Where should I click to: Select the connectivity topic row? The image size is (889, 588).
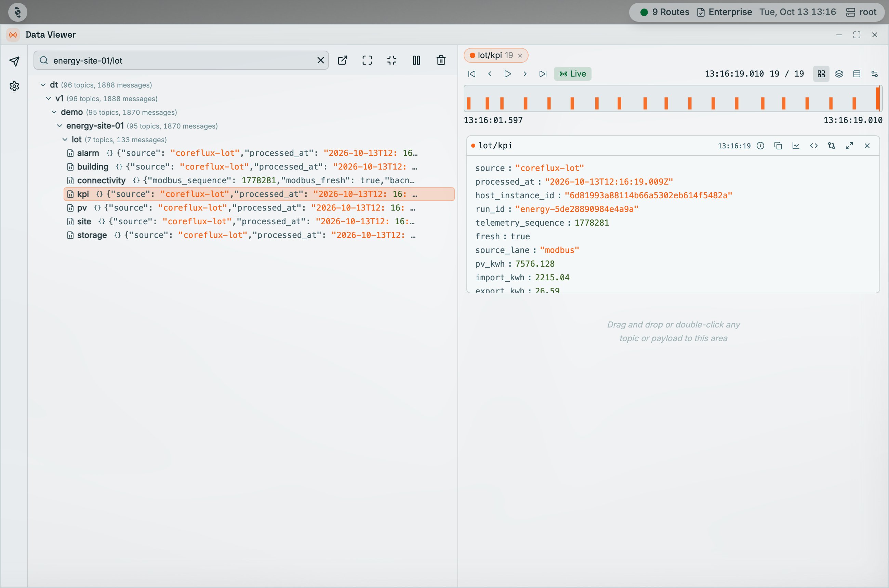259,181
